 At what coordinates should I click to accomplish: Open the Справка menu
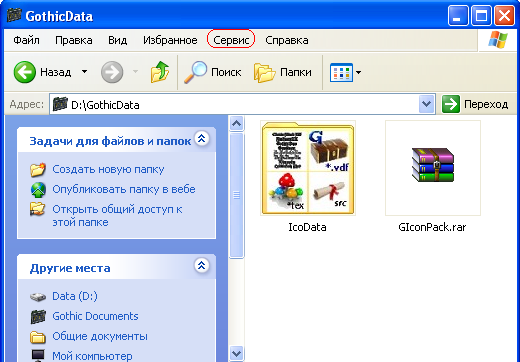(x=287, y=40)
